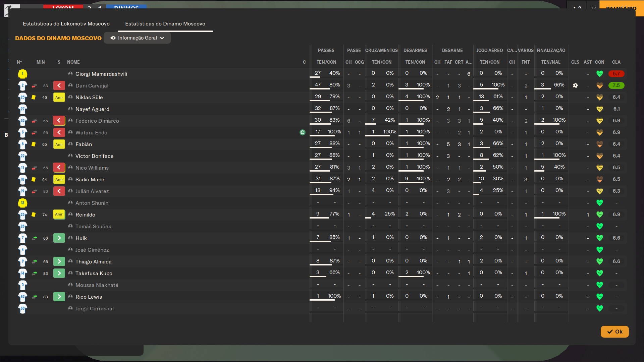Switch to Estatísticas do Lokomotiv Moscovo tab
This screenshot has width=644, height=362.
pyautogui.click(x=66, y=24)
